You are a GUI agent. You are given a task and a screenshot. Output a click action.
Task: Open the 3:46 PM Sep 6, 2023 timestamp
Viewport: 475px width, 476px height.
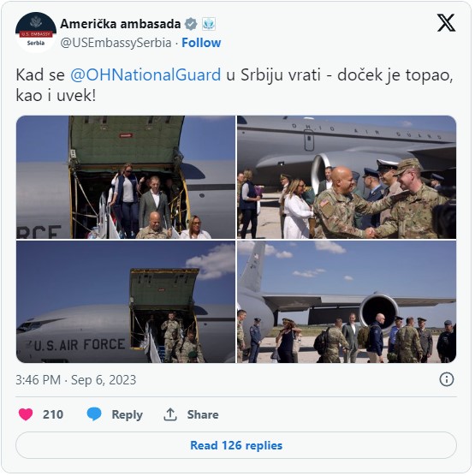pos(76,380)
